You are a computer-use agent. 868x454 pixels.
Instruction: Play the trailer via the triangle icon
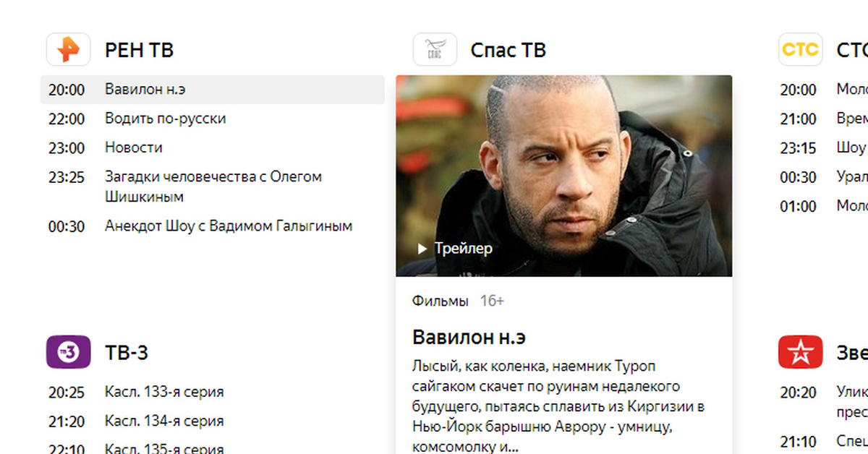click(422, 249)
